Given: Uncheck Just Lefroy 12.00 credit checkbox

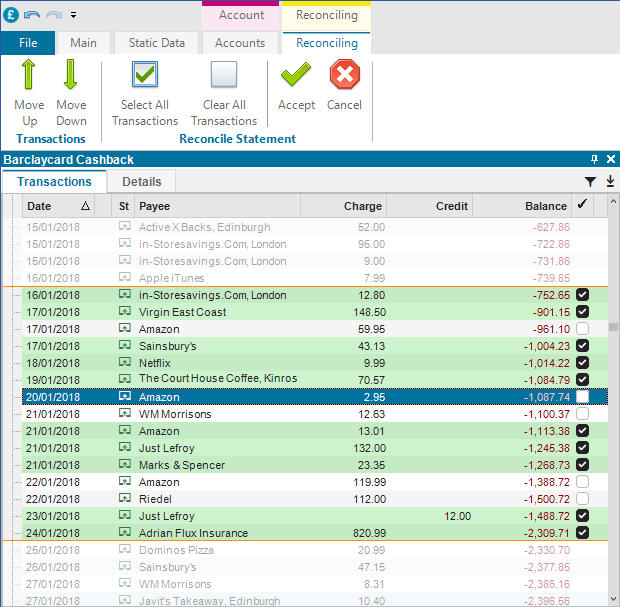Looking at the screenshot, I should click(x=582, y=516).
